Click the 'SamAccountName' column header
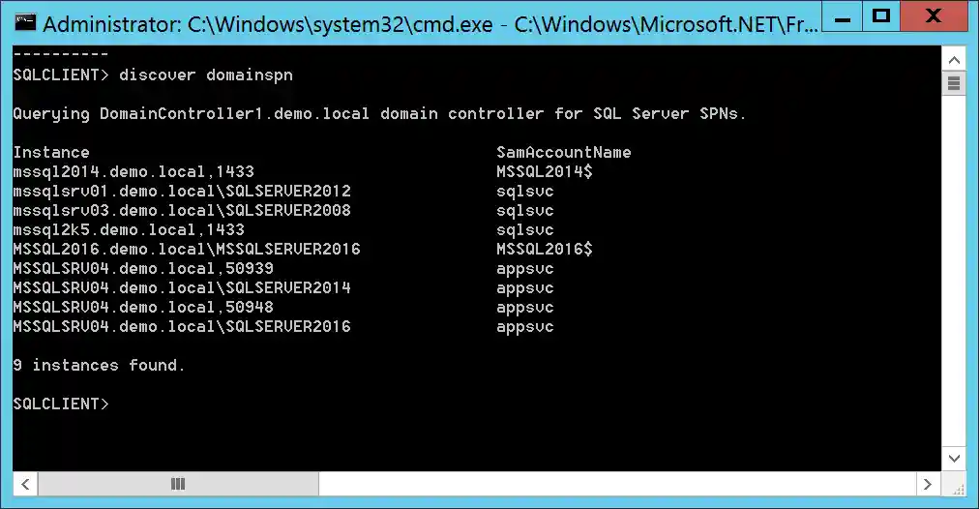The image size is (980, 509). (564, 153)
